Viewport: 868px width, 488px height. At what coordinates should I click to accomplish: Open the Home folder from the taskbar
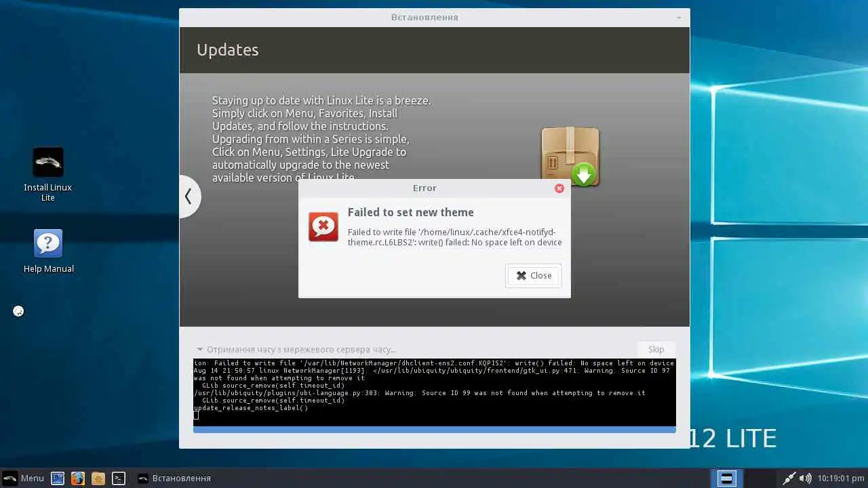point(98,478)
